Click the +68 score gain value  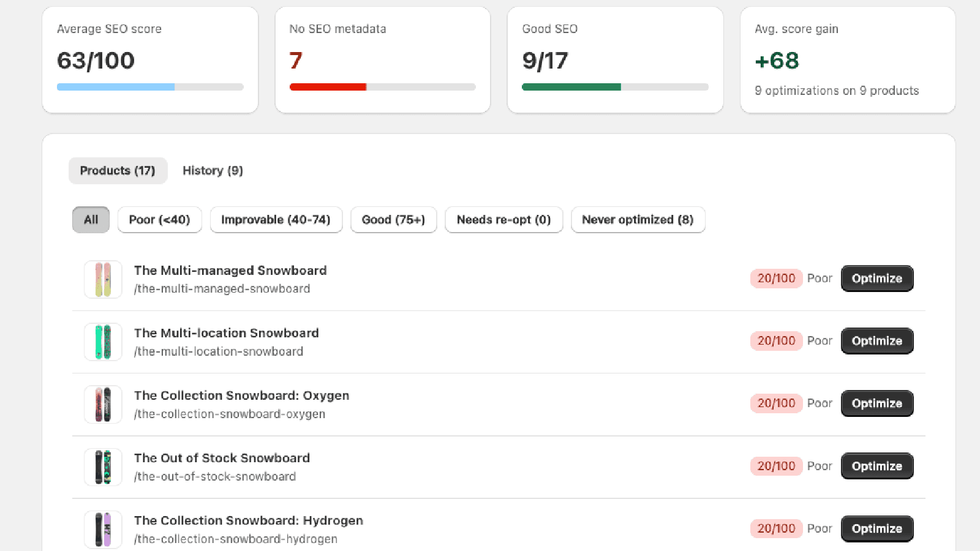pyautogui.click(x=777, y=61)
